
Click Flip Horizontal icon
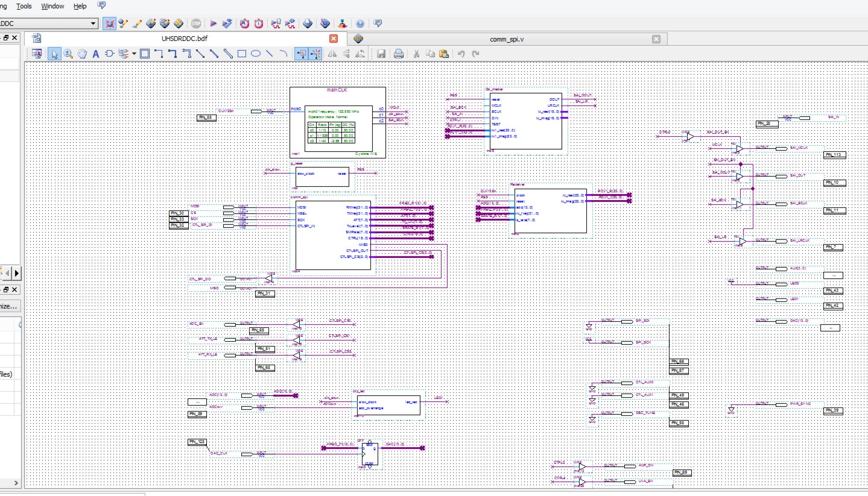coord(332,54)
